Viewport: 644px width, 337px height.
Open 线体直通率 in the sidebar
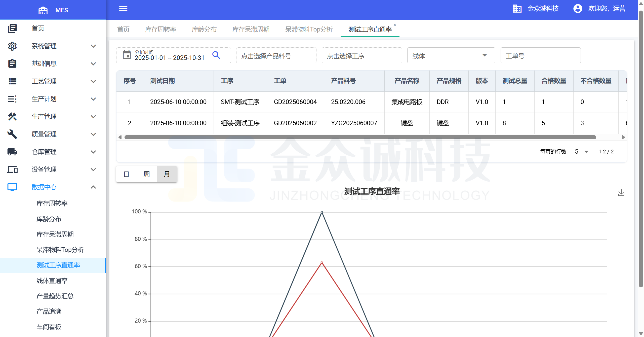52,281
